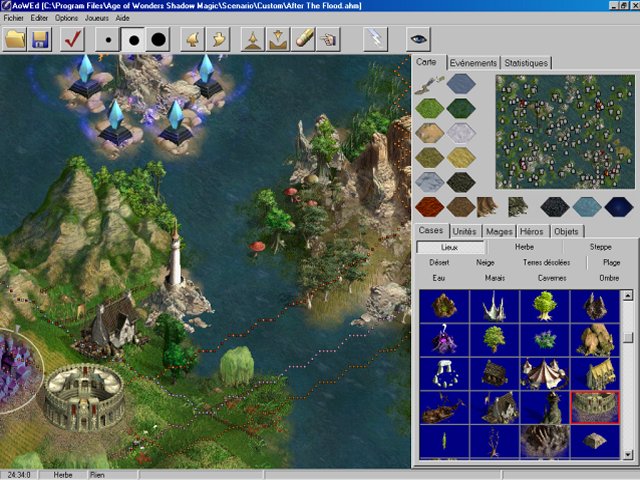This screenshot has height=480, width=640.
Task: Select the purple question mark hut thumbnail
Action: pos(444,340)
